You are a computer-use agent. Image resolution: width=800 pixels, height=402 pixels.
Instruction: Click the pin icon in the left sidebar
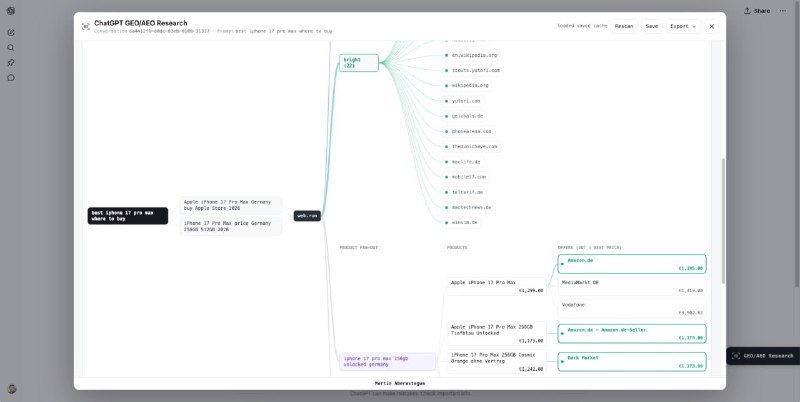(x=11, y=63)
